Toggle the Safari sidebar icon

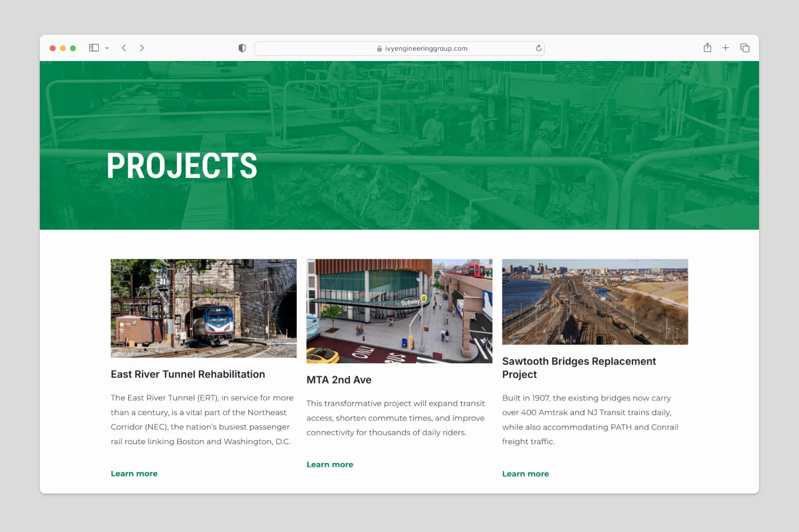tap(94, 48)
